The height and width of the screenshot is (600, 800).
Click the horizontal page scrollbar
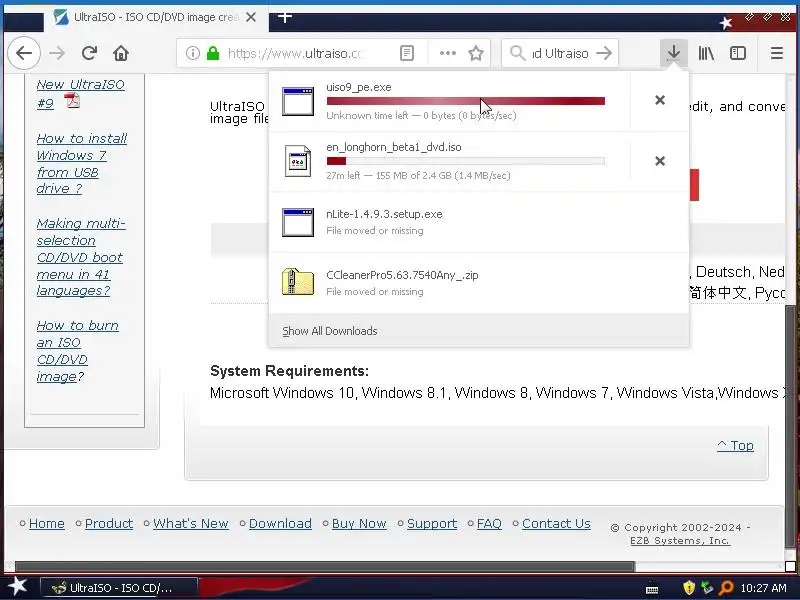pyautogui.click(x=324, y=566)
